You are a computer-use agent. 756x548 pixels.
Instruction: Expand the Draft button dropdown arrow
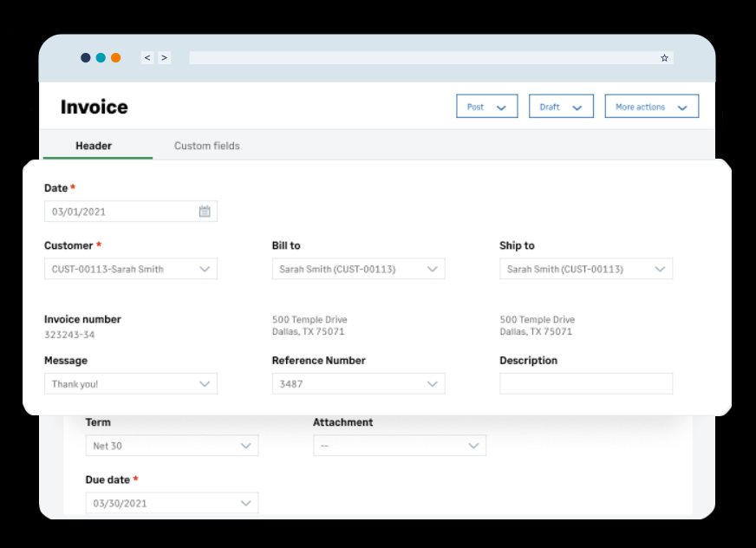579,106
